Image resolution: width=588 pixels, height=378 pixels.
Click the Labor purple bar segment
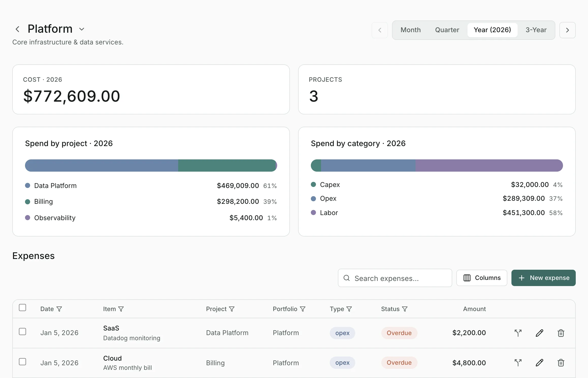click(489, 166)
